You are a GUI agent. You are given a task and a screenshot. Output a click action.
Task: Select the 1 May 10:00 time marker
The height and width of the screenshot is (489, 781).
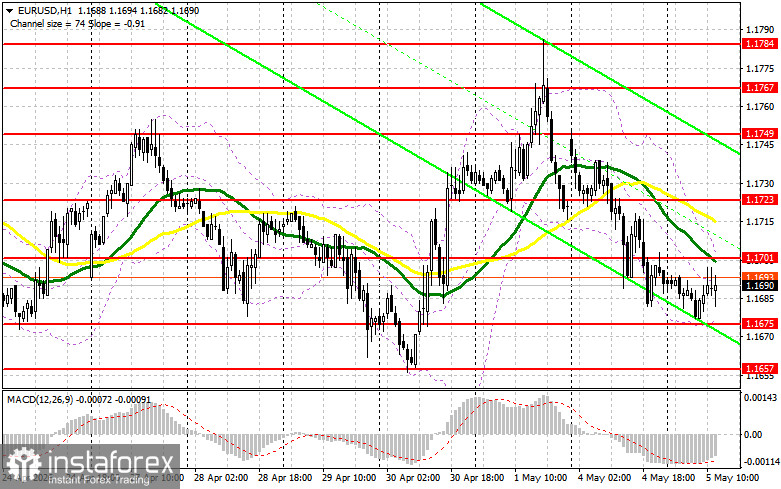540,478
